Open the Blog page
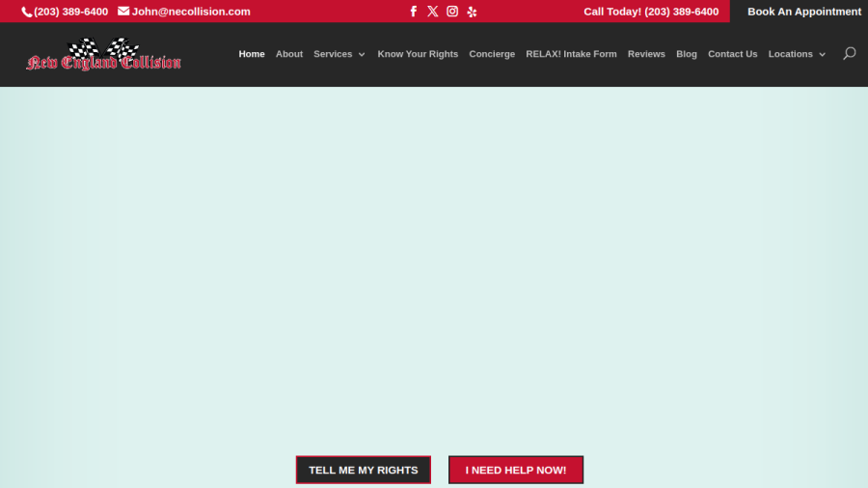868x488 pixels. (x=687, y=54)
